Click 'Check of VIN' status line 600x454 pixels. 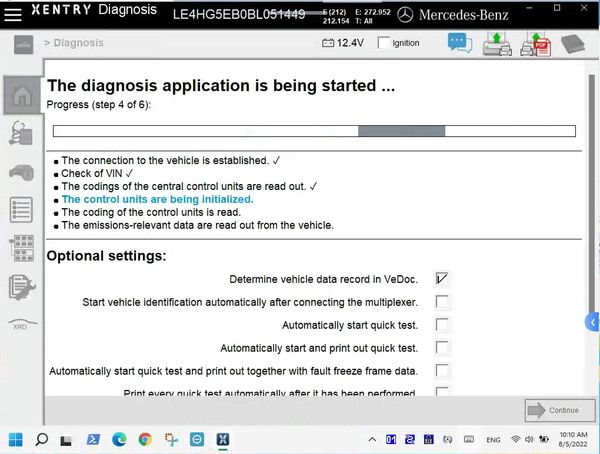[92, 173]
